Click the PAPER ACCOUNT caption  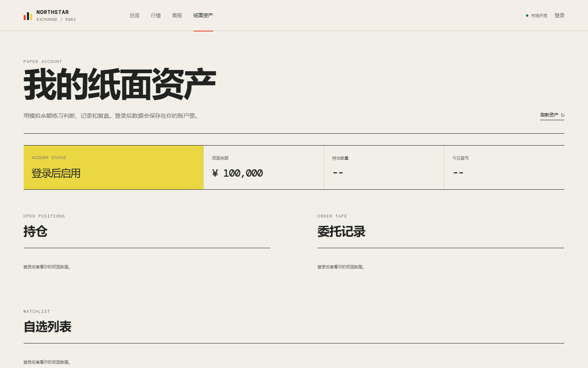pos(43,62)
